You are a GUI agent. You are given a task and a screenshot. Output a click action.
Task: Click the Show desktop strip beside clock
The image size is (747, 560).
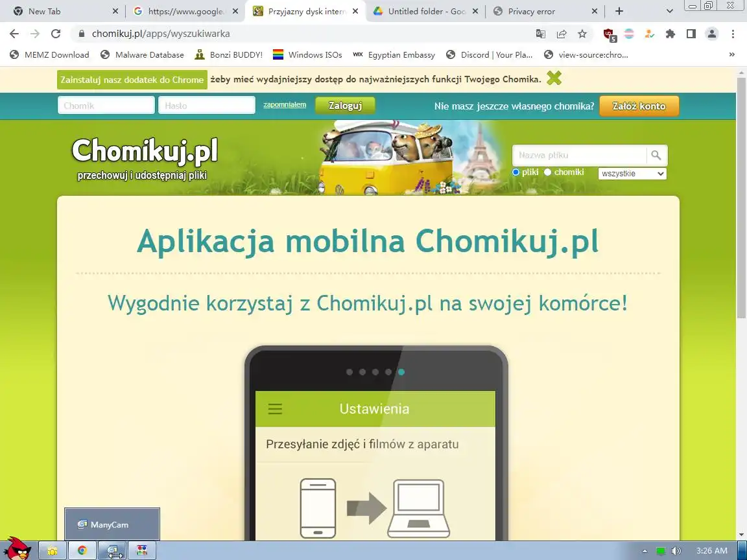coord(742,551)
